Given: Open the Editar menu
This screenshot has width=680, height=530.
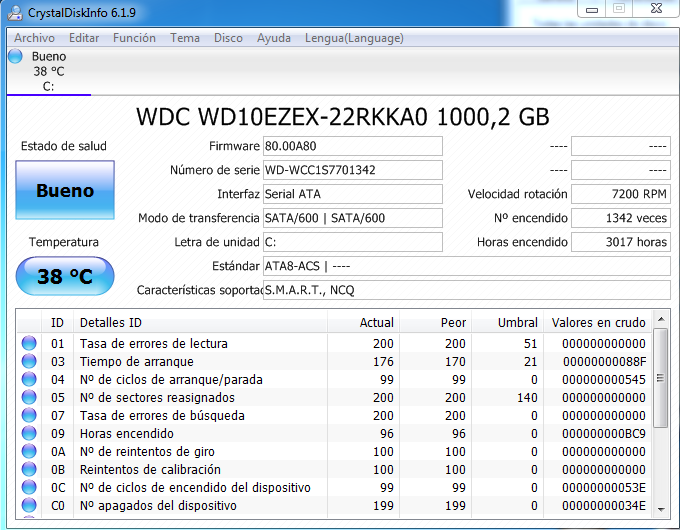Looking at the screenshot, I should pyautogui.click(x=84, y=38).
